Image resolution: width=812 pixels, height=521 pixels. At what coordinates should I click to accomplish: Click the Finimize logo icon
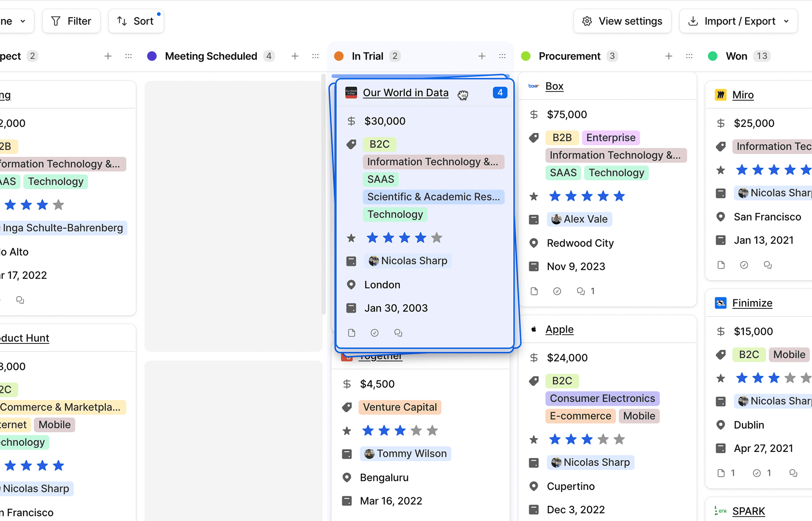click(x=720, y=303)
